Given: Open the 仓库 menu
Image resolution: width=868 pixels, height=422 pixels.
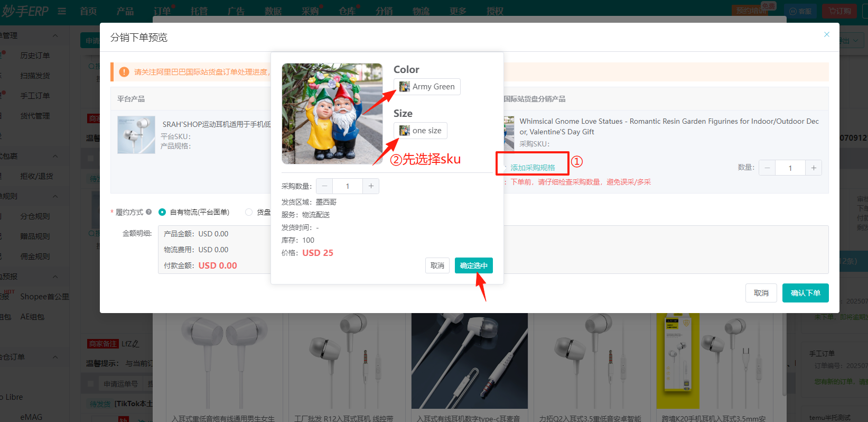Looking at the screenshot, I should pos(347,11).
